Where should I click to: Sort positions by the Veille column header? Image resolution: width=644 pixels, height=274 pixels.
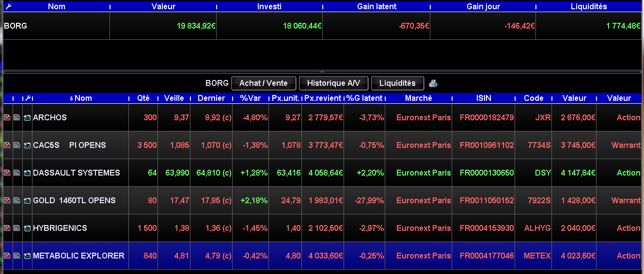click(x=174, y=98)
